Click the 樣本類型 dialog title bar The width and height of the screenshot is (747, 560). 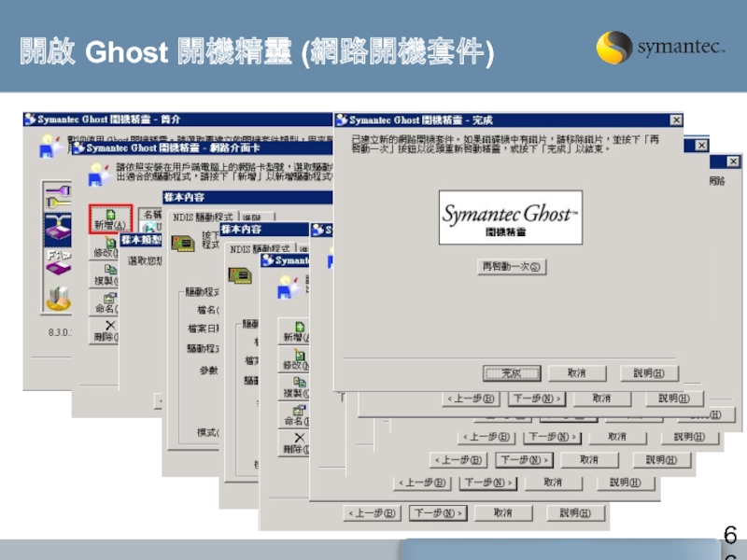(141, 240)
